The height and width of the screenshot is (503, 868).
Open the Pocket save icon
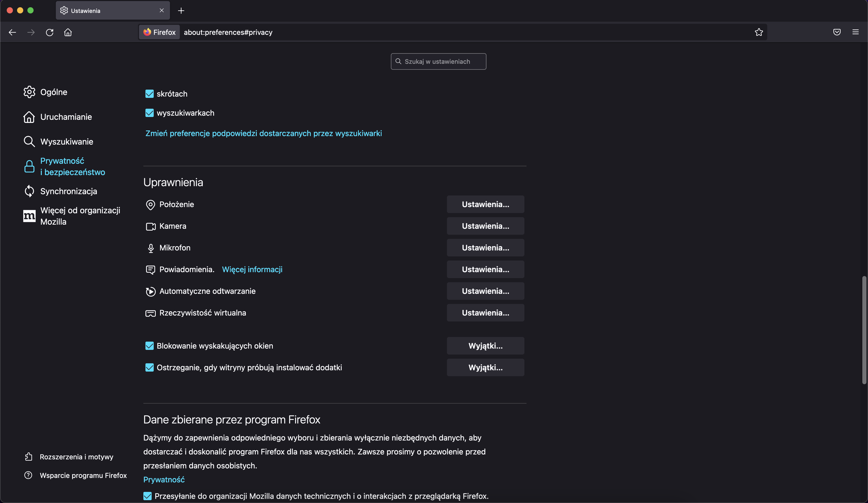click(837, 32)
